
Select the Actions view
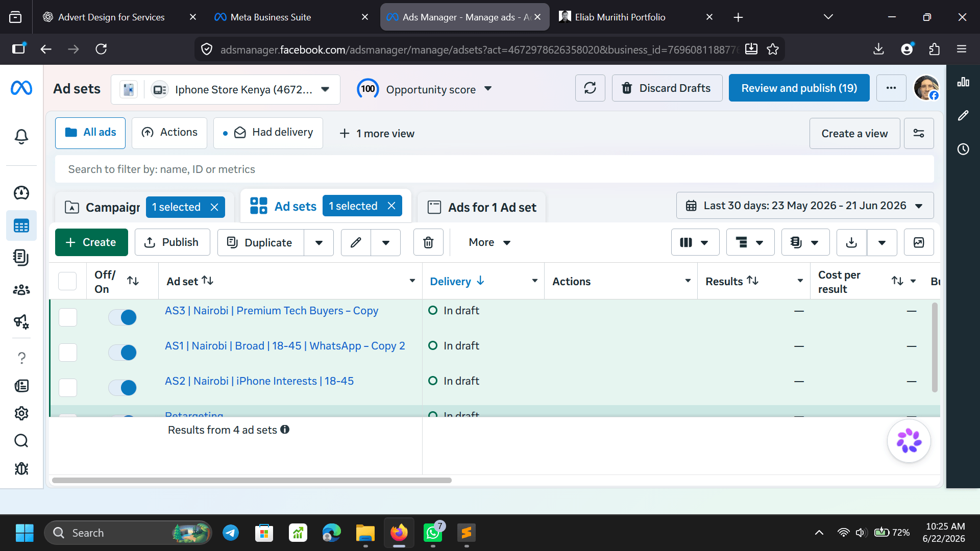tap(169, 133)
